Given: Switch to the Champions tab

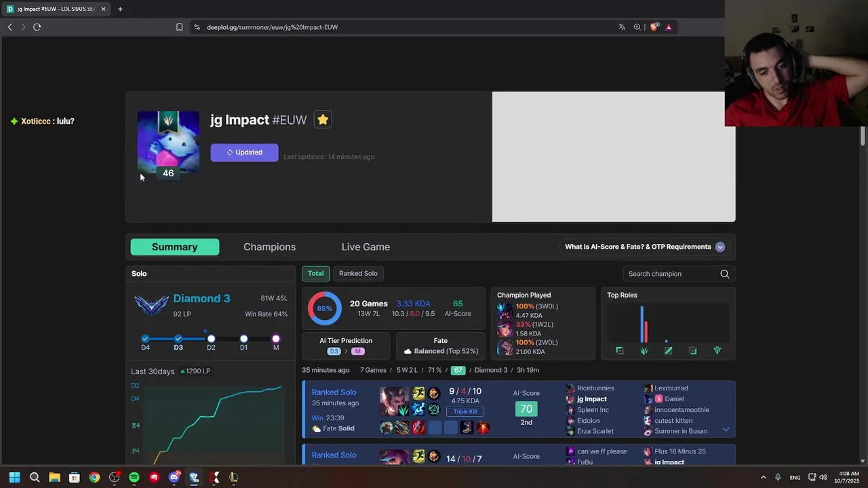Looking at the screenshot, I should (269, 247).
